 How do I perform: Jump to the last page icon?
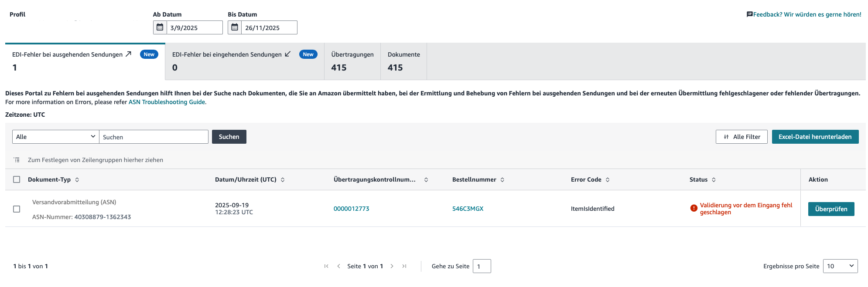point(404,266)
